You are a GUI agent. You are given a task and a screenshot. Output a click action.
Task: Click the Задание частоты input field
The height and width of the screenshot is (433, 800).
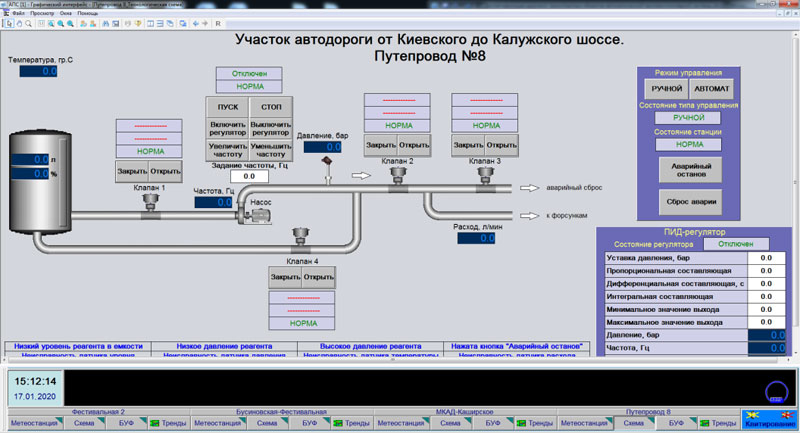pos(249,176)
